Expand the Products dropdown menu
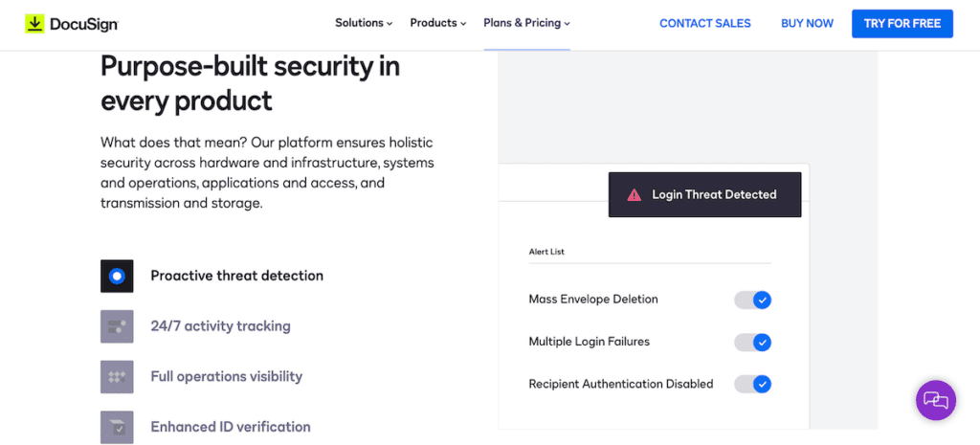Image resolution: width=980 pixels, height=445 pixels. coord(438,23)
